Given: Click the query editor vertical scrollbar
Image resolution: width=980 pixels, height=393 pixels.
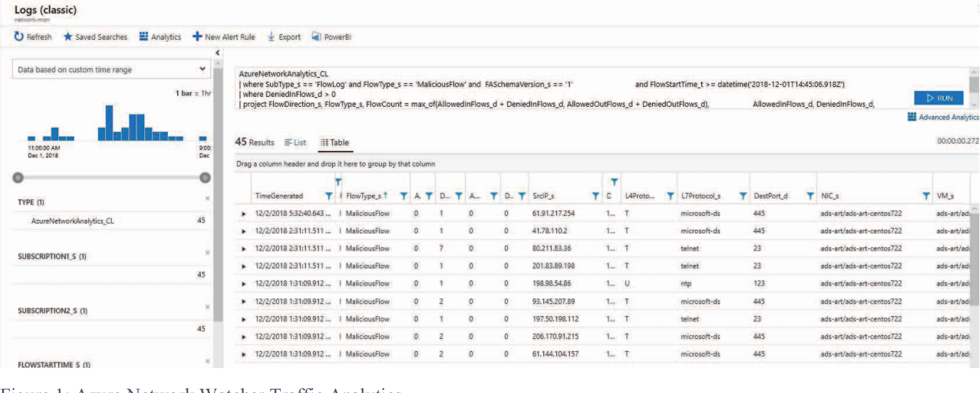Looking at the screenshot, I should click(x=974, y=89).
